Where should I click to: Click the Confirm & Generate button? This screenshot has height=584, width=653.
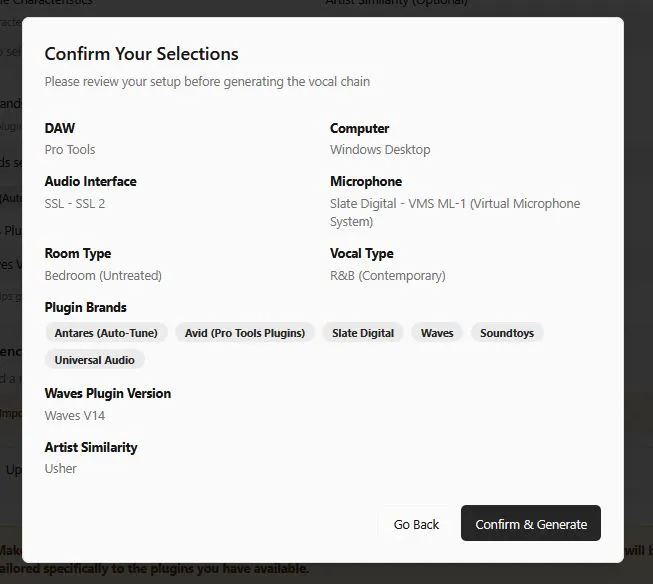(531, 523)
